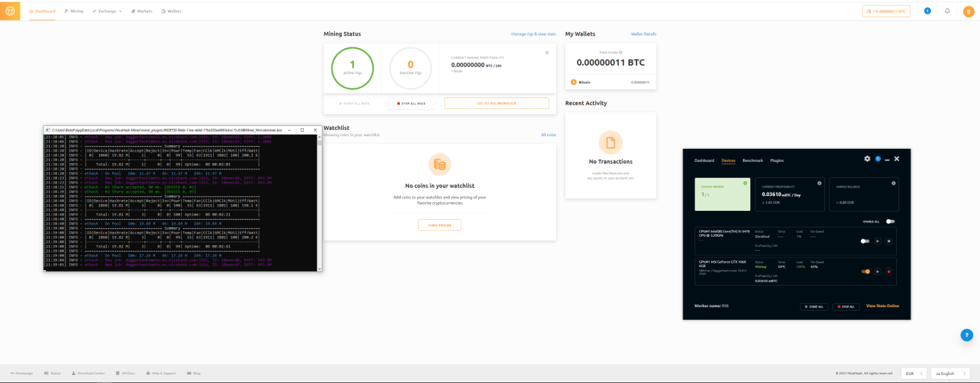Open the Plugins tab in NiceHash Miner
The image size is (980, 383).
[777, 161]
